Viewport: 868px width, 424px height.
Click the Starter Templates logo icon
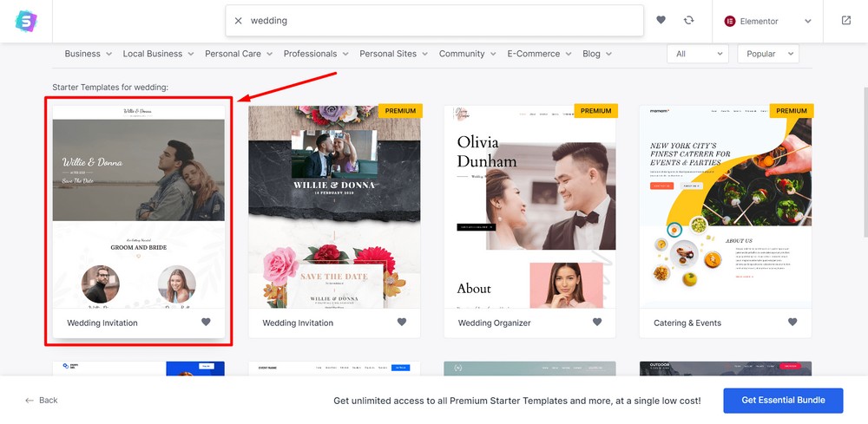[x=26, y=21]
